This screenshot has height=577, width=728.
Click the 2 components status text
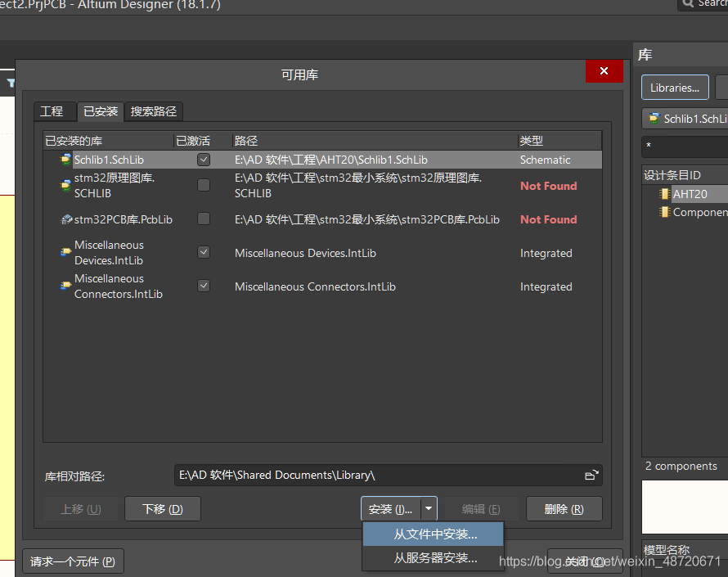tap(681, 466)
